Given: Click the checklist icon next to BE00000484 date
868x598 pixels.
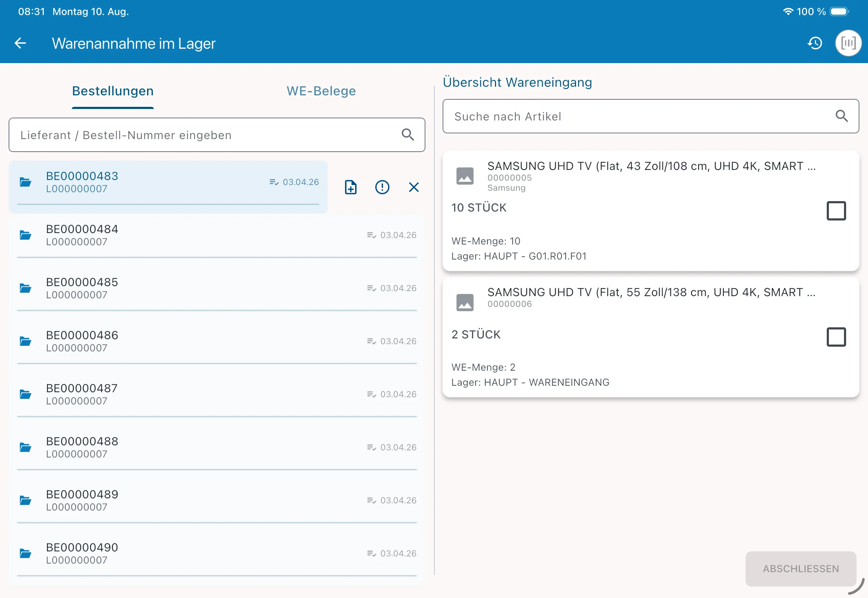Looking at the screenshot, I should (372, 235).
